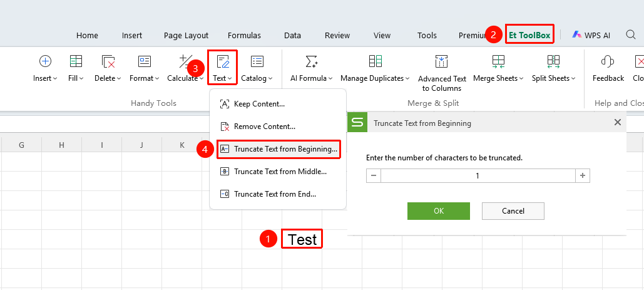Screen dimensions: 644x290
Task: Select the Et ToolBox tab
Action: tap(529, 35)
